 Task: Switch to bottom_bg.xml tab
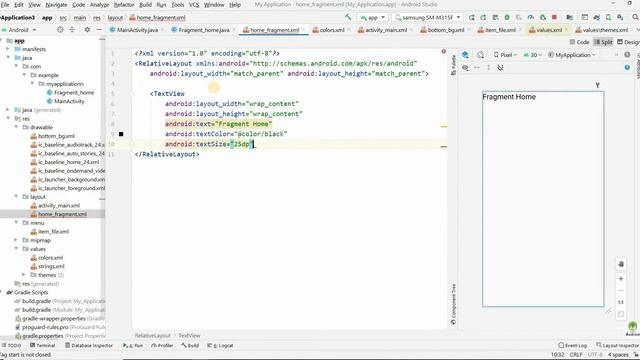[445, 30]
